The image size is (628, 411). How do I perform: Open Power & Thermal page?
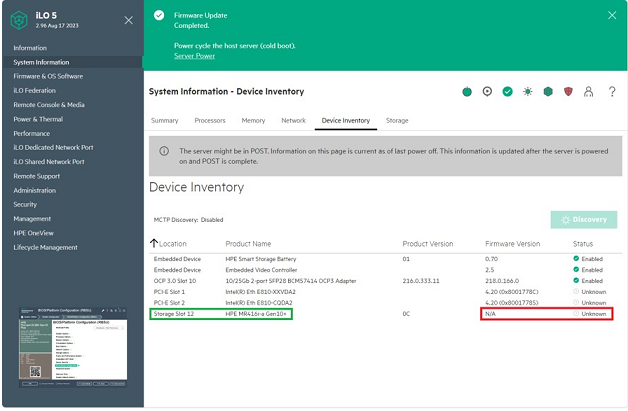[38, 119]
